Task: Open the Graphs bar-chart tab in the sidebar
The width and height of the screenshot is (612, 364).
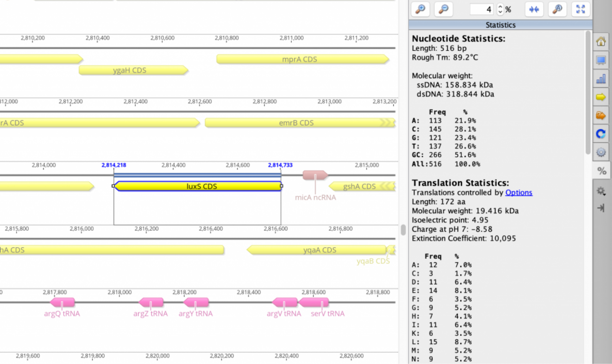Action: tap(601, 79)
